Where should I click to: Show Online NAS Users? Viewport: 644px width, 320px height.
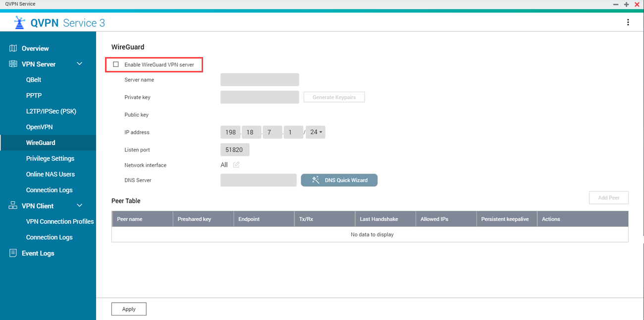point(51,174)
